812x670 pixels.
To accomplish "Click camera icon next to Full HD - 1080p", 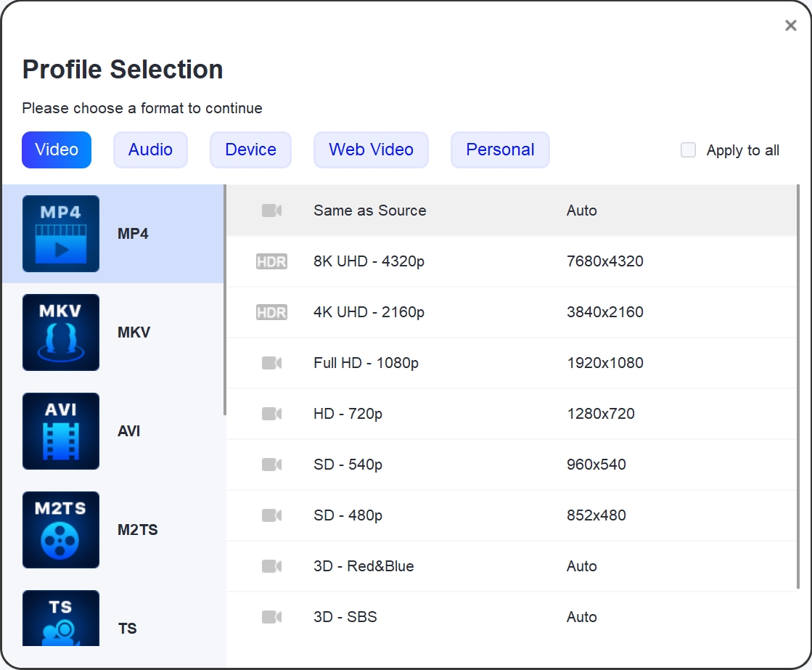I will pos(271,363).
